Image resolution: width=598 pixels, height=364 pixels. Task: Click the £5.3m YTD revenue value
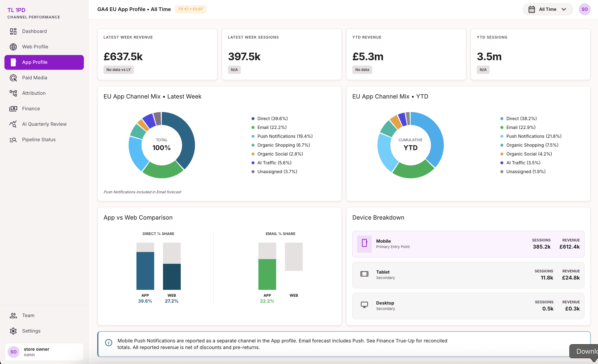click(x=368, y=56)
